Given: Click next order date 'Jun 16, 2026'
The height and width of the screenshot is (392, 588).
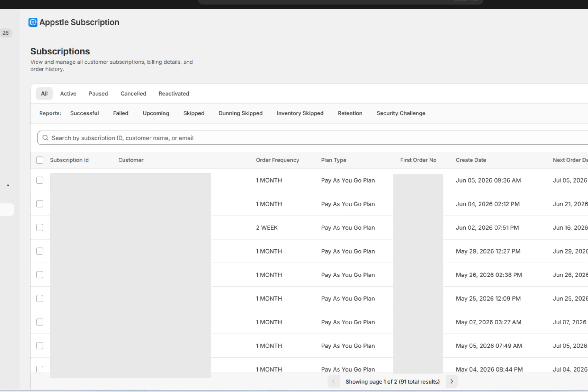Looking at the screenshot, I should coord(570,228).
